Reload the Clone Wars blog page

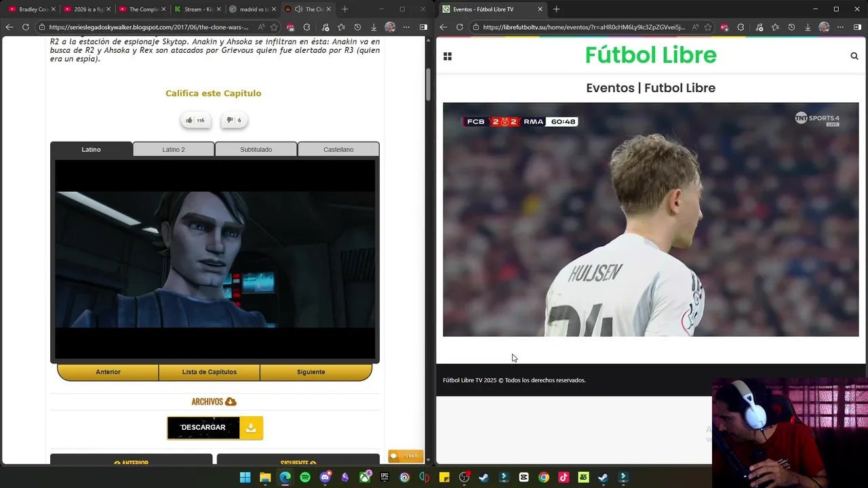point(26,27)
